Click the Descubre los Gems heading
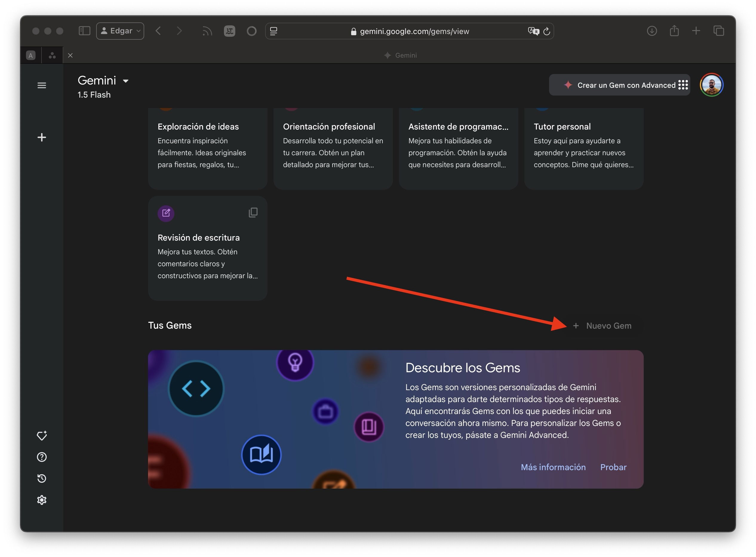Image resolution: width=756 pixels, height=557 pixels. click(462, 368)
